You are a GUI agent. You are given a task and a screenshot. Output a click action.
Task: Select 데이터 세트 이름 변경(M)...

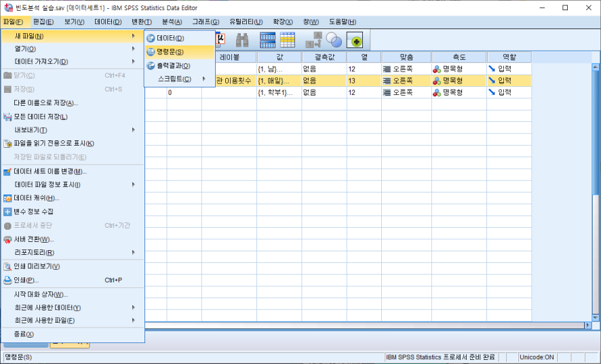coord(73,171)
